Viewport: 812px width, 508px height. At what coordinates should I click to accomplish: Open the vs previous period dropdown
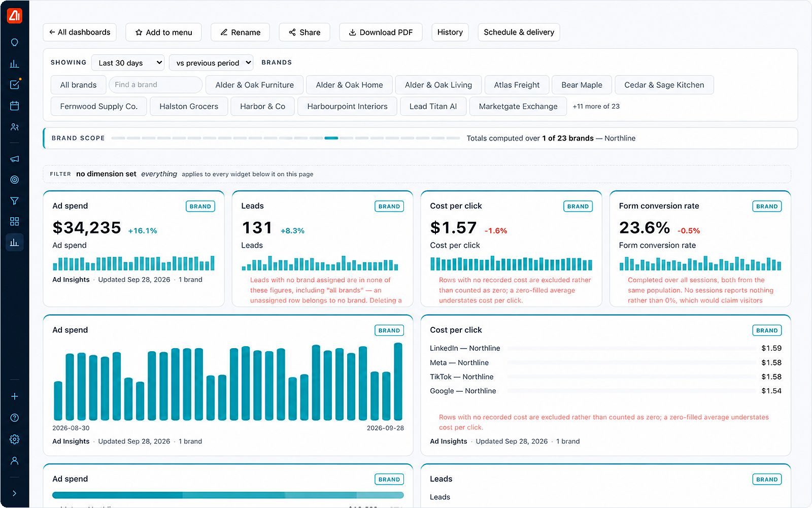[211, 63]
